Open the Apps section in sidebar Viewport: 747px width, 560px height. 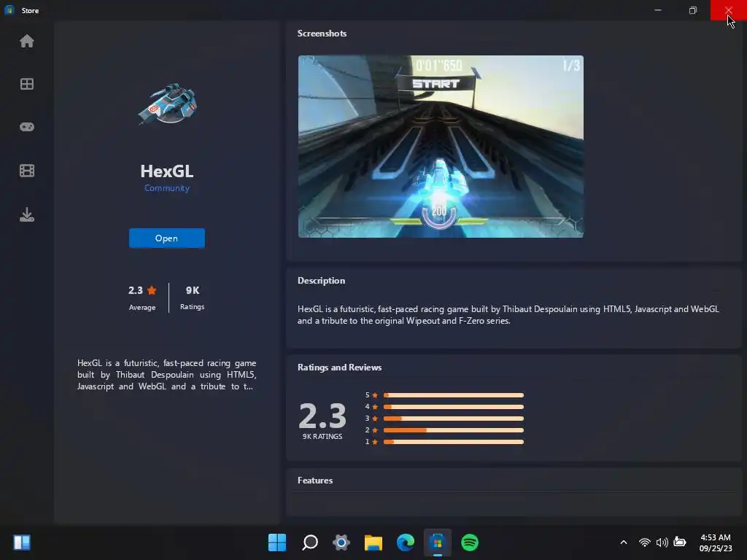pyautogui.click(x=27, y=85)
